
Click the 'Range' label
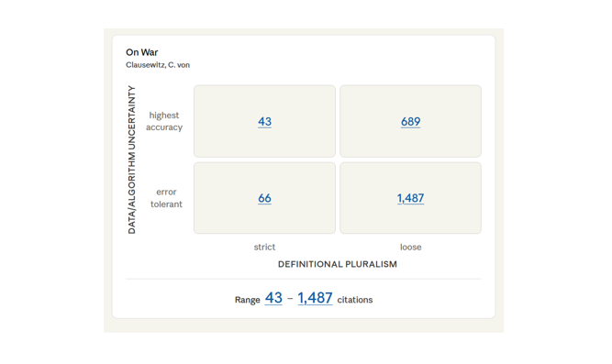click(248, 300)
